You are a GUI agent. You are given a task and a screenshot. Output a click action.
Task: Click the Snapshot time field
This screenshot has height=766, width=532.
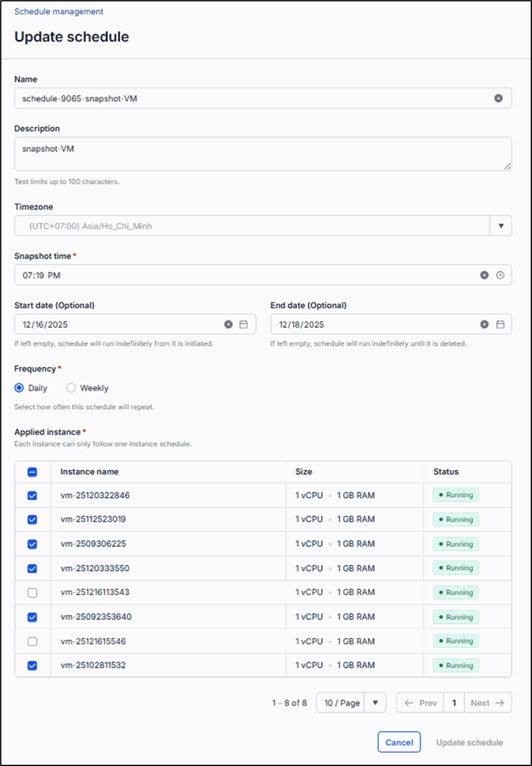(x=263, y=275)
